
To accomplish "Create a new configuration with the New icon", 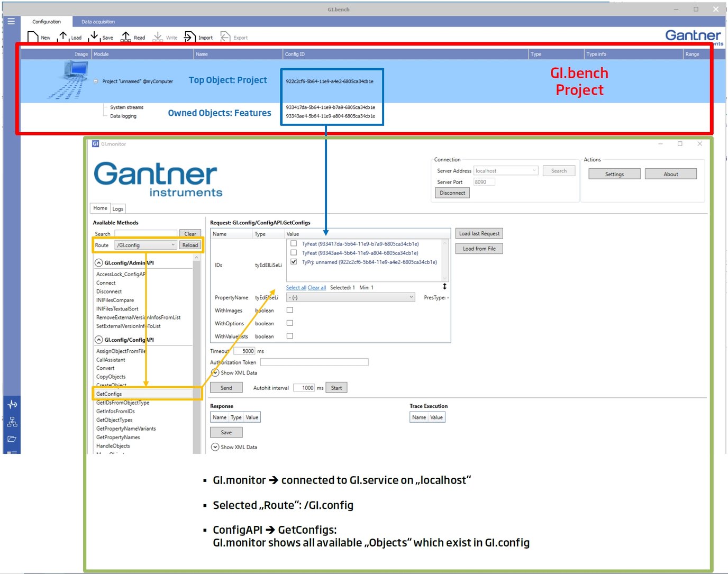I will click(37, 35).
